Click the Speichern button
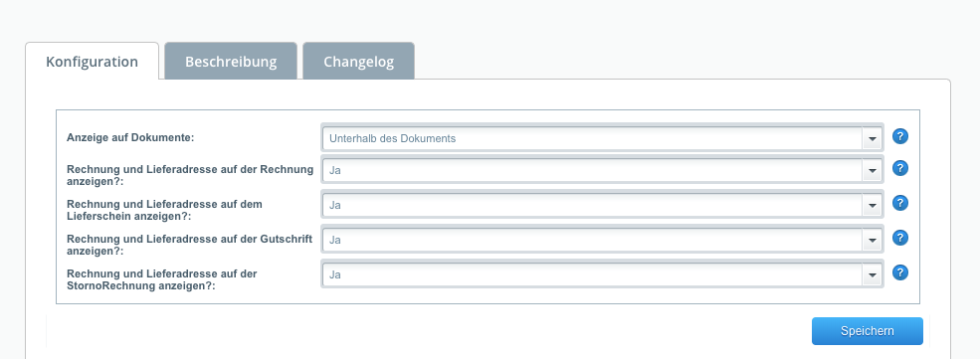The width and height of the screenshot is (980, 359). pyautogui.click(x=867, y=331)
